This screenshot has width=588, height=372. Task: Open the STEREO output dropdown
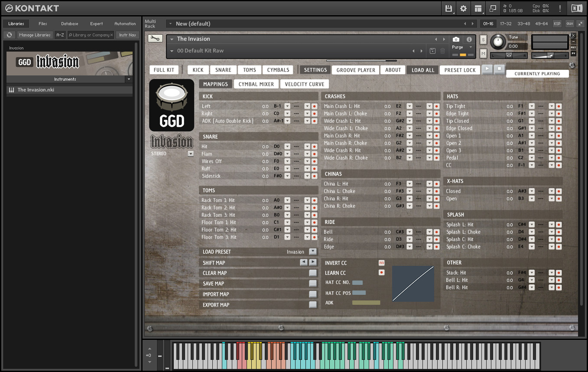tap(190, 153)
